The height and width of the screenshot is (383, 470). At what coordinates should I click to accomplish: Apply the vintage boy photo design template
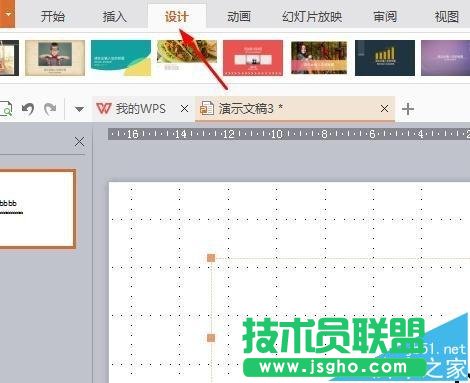point(55,58)
